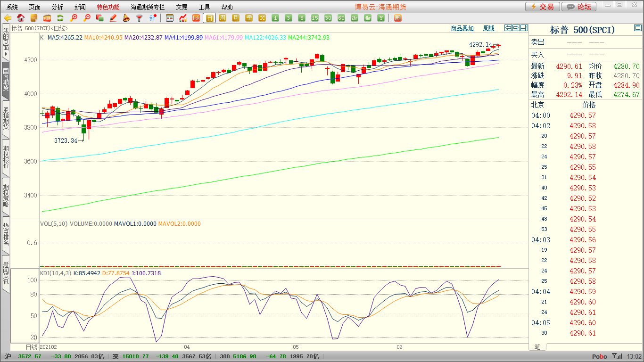
Task: Click the MA5:4265.22 indicator label
Action: [x=65, y=37]
